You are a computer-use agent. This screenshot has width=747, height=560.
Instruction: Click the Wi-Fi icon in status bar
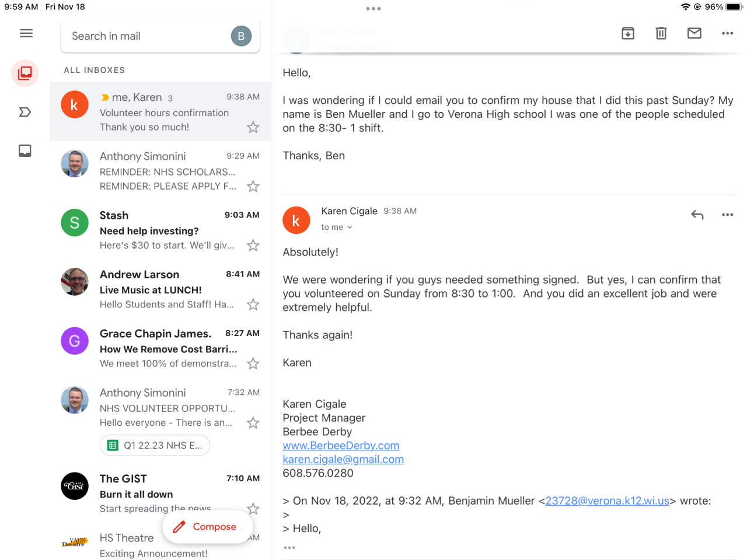(686, 7)
